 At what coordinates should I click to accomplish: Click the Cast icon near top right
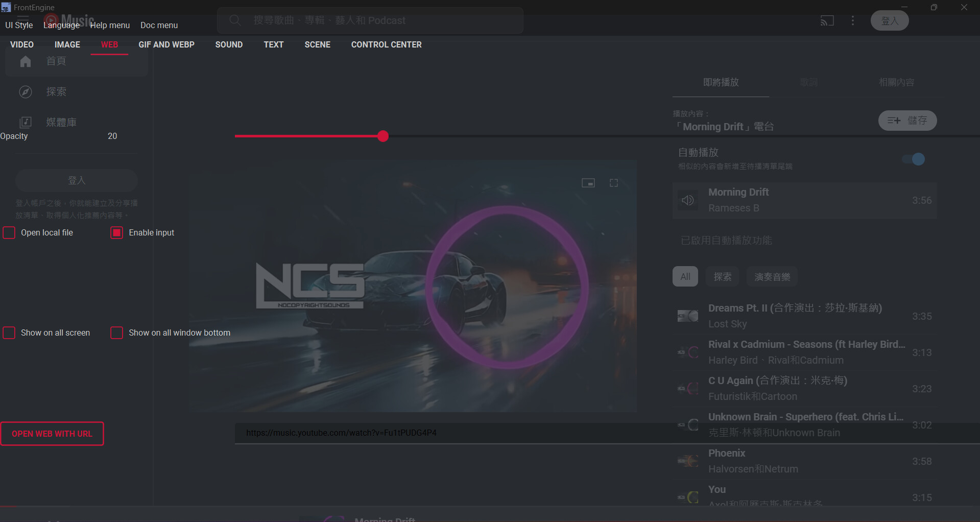(x=827, y=20)
